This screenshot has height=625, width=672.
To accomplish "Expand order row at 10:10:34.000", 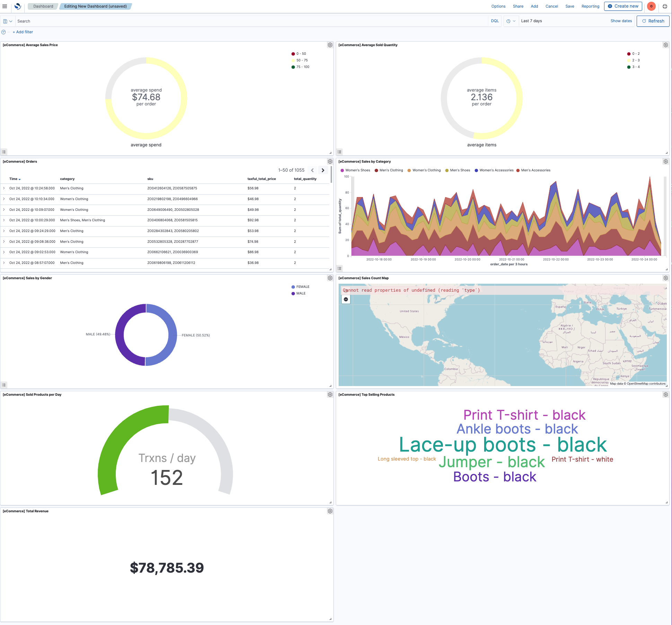I will pyautogui.click(x=4, y=199).
